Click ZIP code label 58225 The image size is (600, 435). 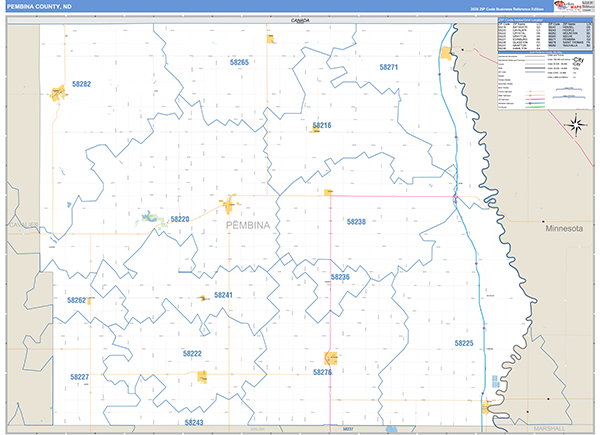click(464, 343)
